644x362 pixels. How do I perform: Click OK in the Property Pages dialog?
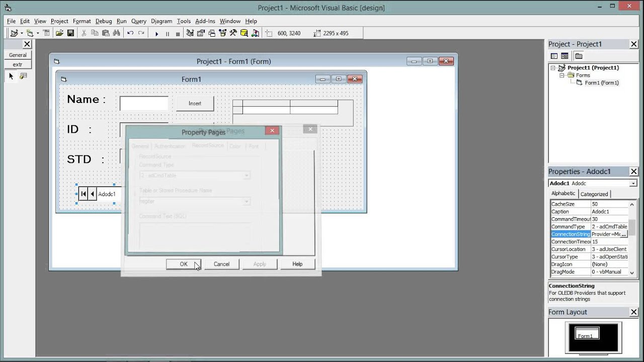point(184,264)
